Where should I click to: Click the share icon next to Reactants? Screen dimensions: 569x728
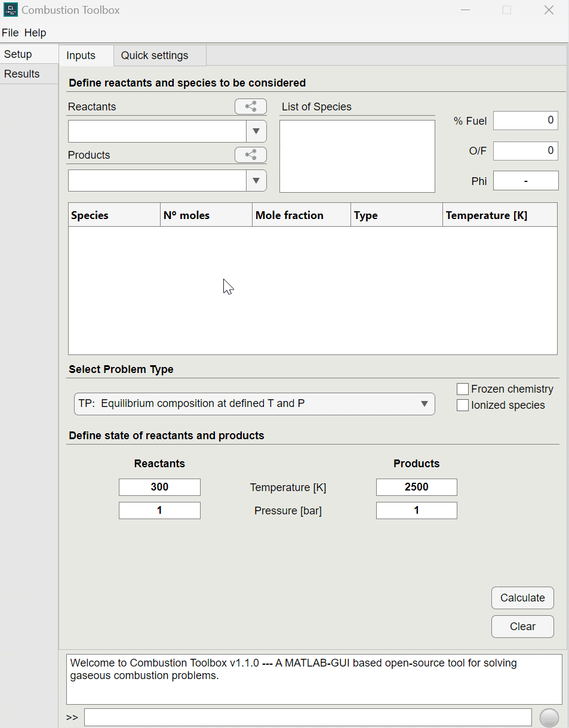pos(250,106)
